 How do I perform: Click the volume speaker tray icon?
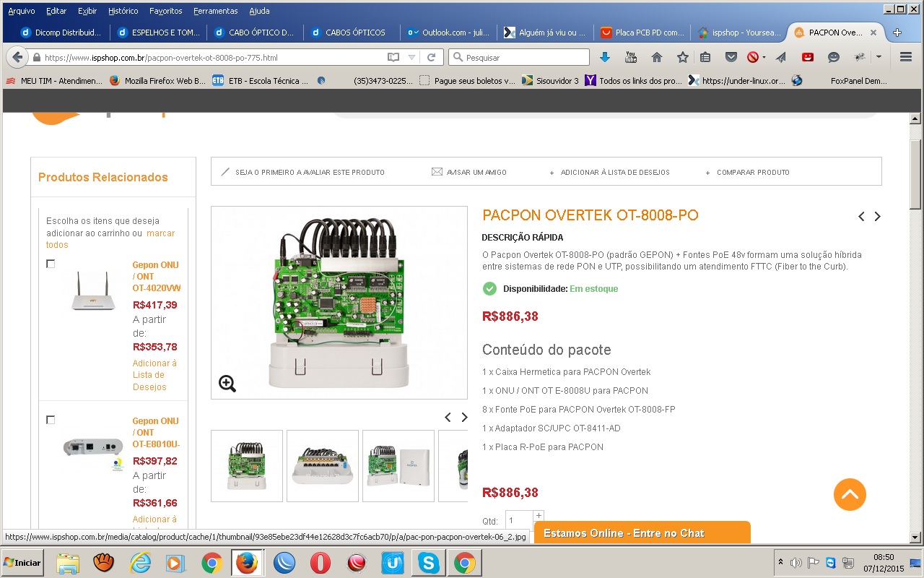[796, 563]
